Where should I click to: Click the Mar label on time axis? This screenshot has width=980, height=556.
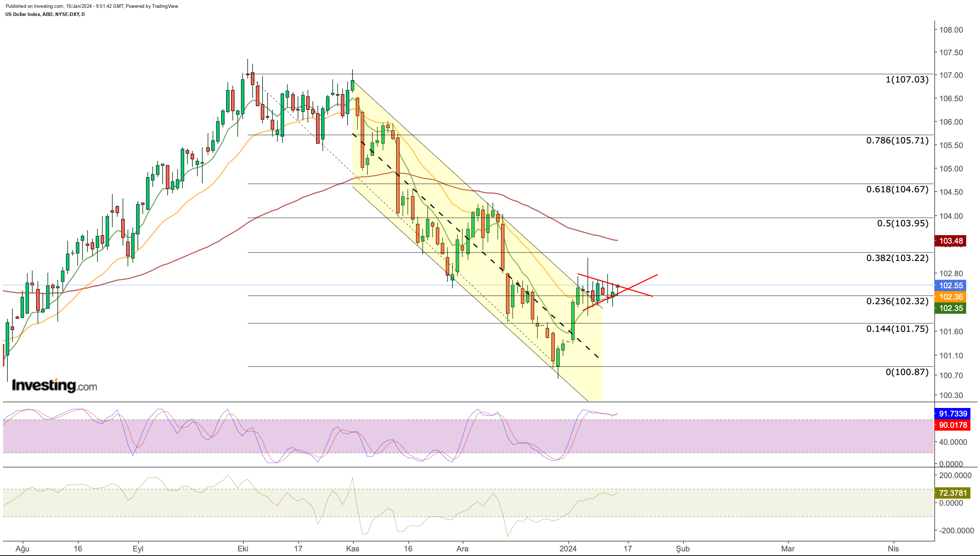788,549
